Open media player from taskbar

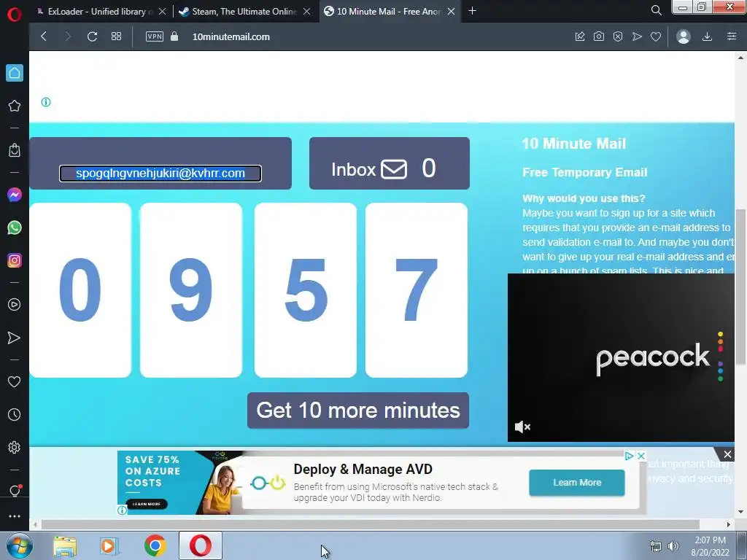pos(109,546)
